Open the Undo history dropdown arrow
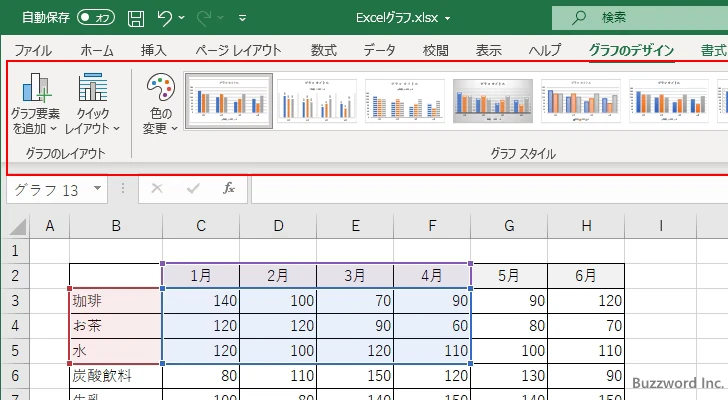The image size is (728, 400). tap(182, 18)
